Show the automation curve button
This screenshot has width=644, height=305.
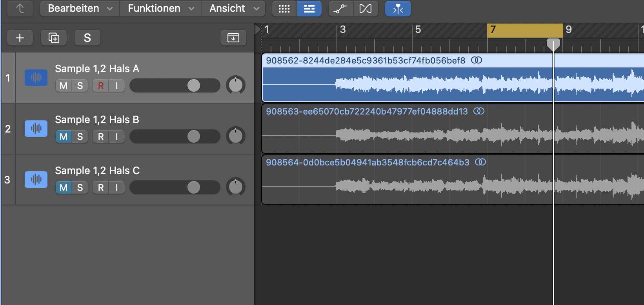click(x=340, y=9)
